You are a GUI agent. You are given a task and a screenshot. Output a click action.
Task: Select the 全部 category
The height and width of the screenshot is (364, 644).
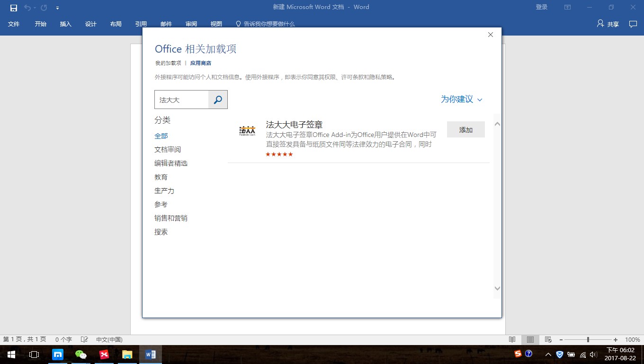click(x=161, y=136)
